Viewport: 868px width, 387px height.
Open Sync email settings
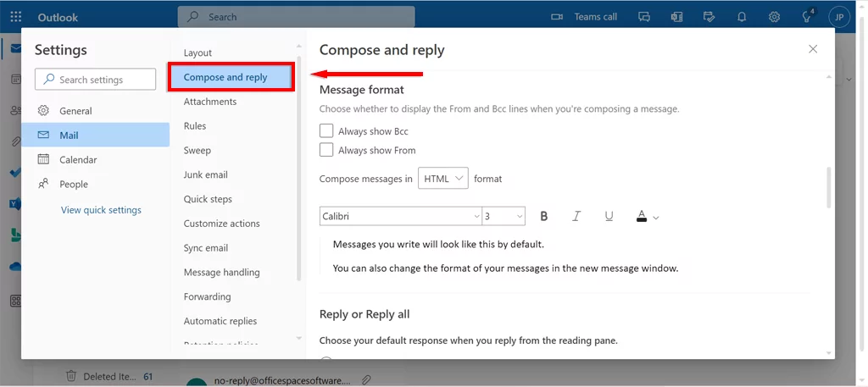click(206, 247)
